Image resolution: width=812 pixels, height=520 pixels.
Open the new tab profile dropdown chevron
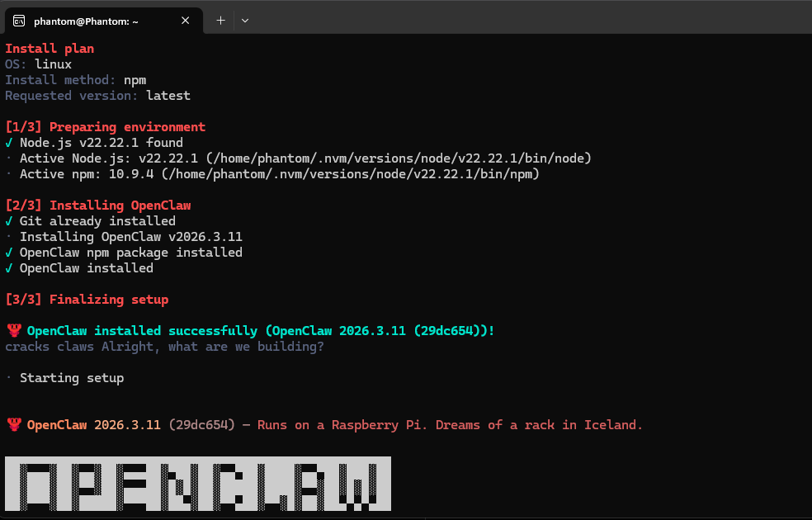point(245,21)
